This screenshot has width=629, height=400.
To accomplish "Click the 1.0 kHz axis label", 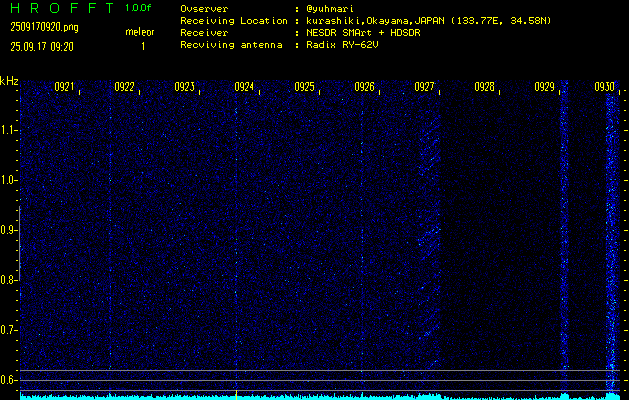I will [7, 181].
